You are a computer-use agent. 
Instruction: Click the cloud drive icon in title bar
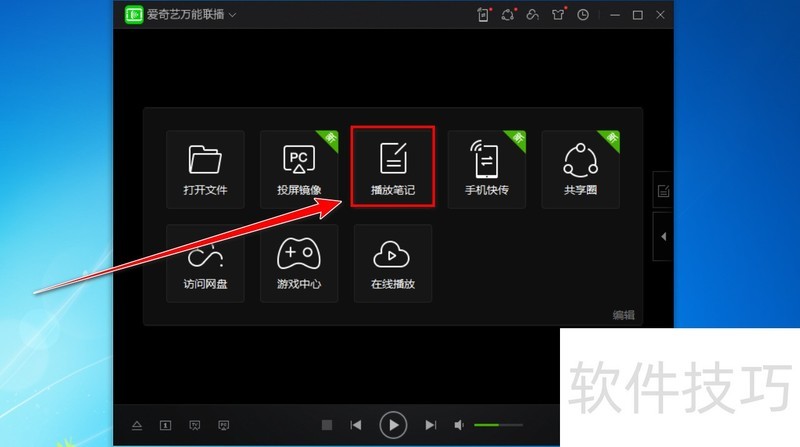coord(533,15)
